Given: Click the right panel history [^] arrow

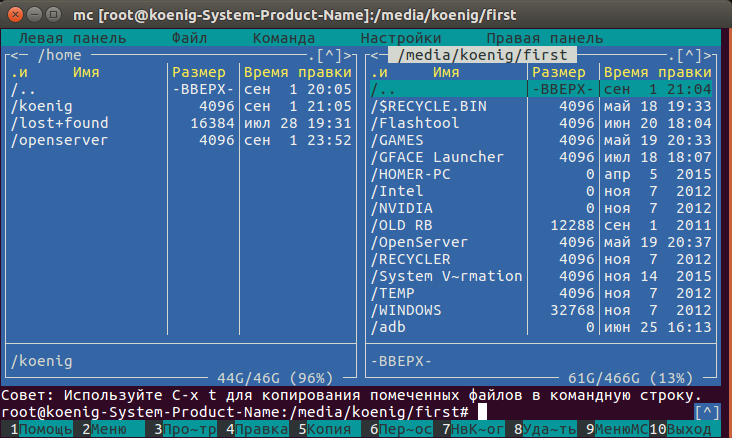Looking at the screenshot, I should tap(692, 55).
